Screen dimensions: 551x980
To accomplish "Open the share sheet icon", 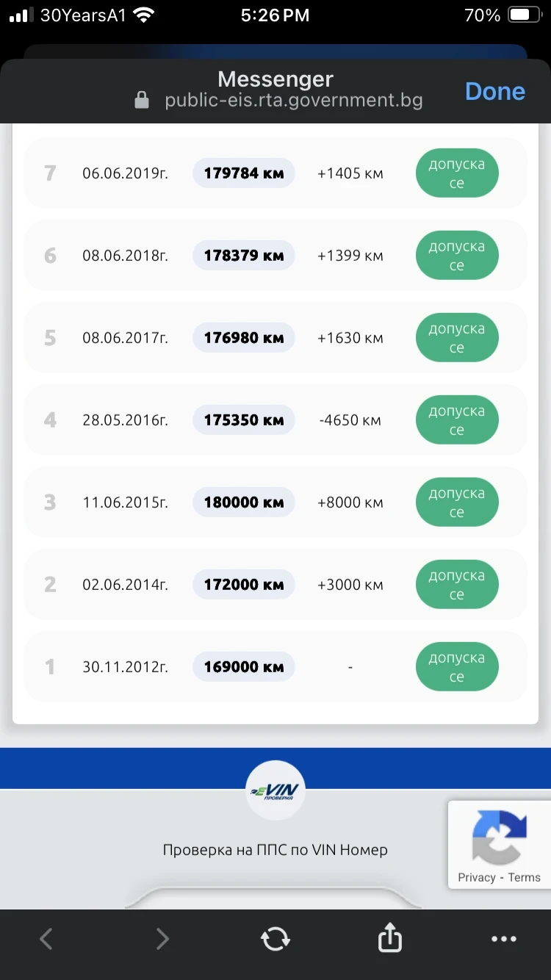I will click(390, 938).
